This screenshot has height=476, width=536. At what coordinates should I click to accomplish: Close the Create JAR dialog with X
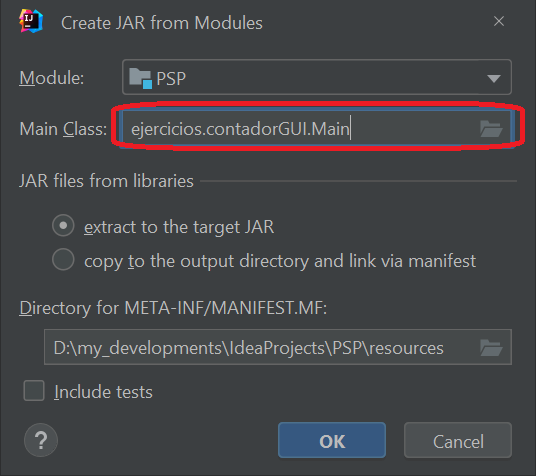pos(499,21)
